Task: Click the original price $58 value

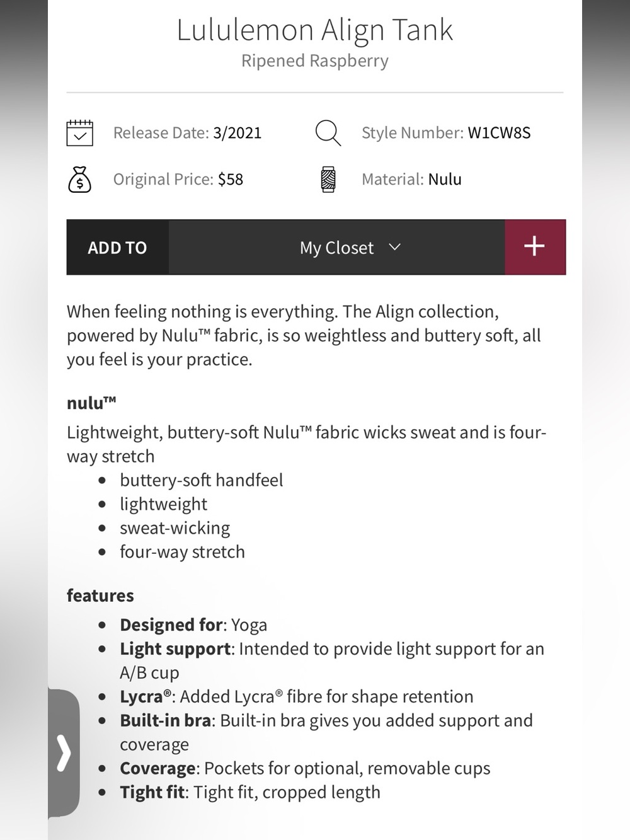Action: click(231, 180)
